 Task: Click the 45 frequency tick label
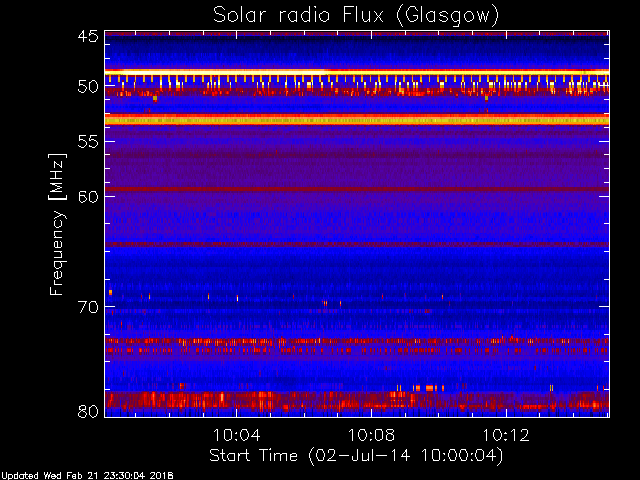pyautogui.click(x=88, y=36)
